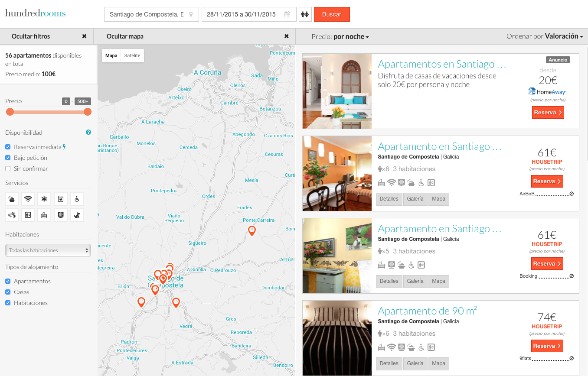Click HomeAway logo in ad listing
The width and height of the screenshot is (588, 376).
coord(547,91)
